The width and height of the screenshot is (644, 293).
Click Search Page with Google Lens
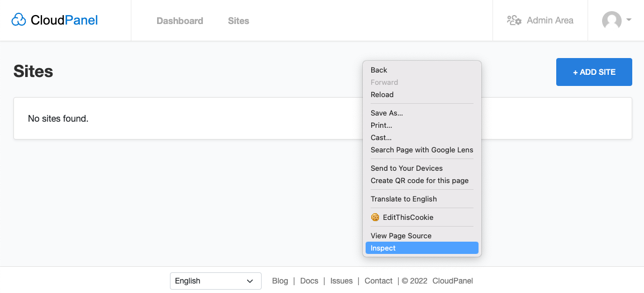coord(422,150)
